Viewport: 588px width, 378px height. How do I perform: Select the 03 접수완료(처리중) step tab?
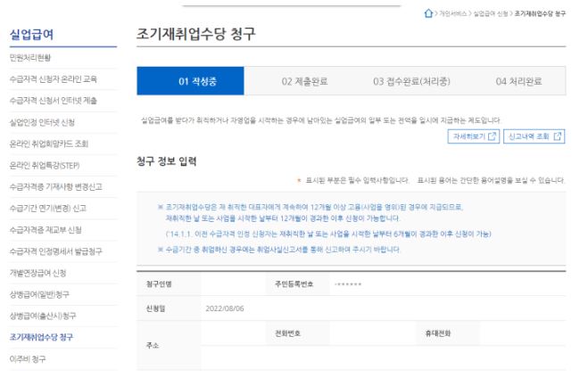coord(411,81)
